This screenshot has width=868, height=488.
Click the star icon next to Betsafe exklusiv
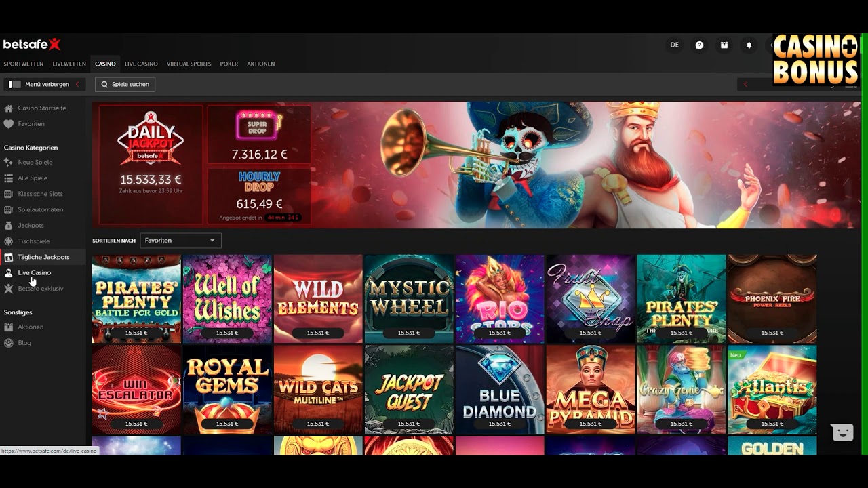[x=8, y=289]
